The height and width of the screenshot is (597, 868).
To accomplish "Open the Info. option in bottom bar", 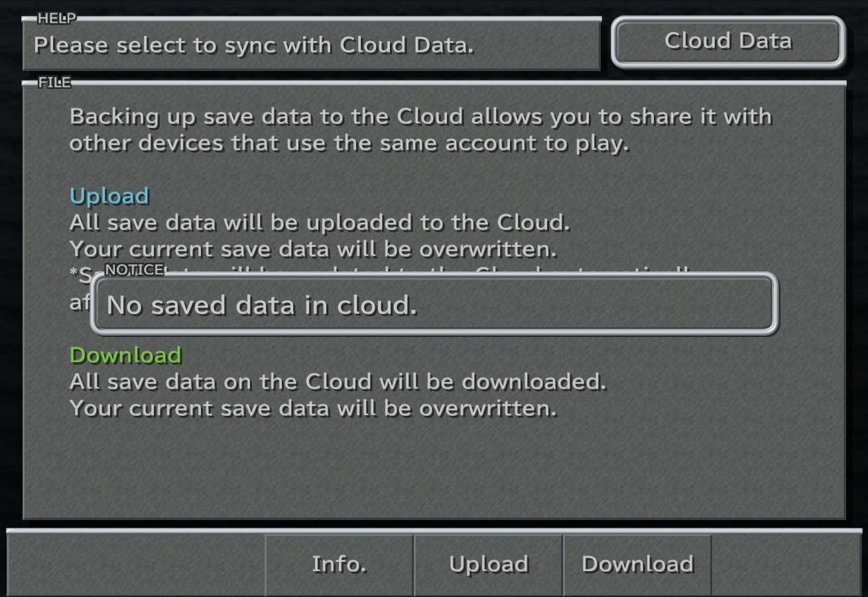I will pos(340,564).
